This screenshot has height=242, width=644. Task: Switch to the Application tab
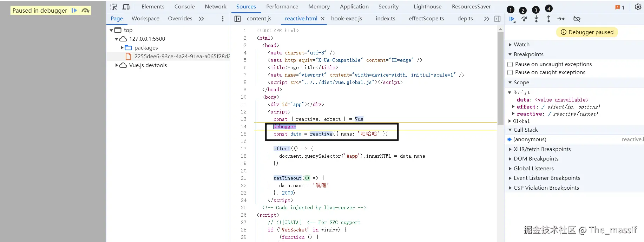[354, 7]
